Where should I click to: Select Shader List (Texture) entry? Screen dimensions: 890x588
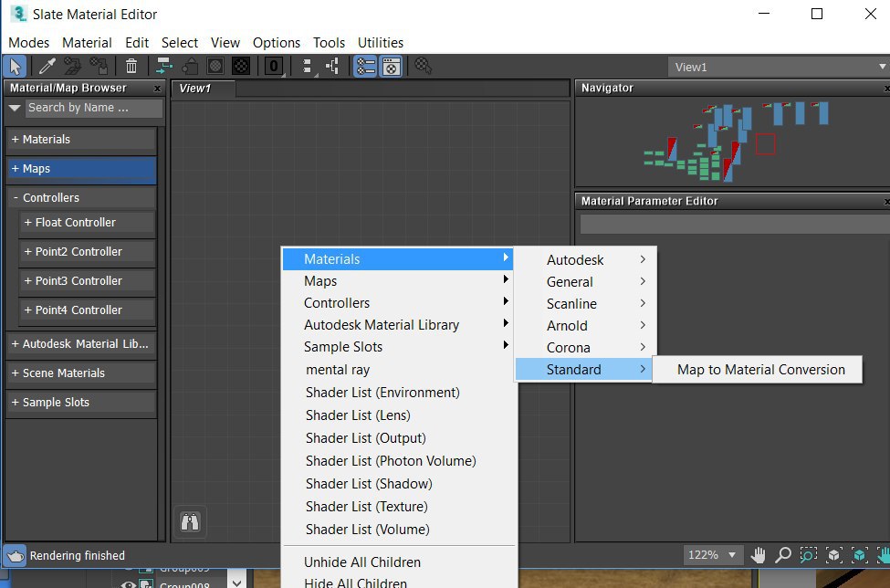tap(399, 507)
